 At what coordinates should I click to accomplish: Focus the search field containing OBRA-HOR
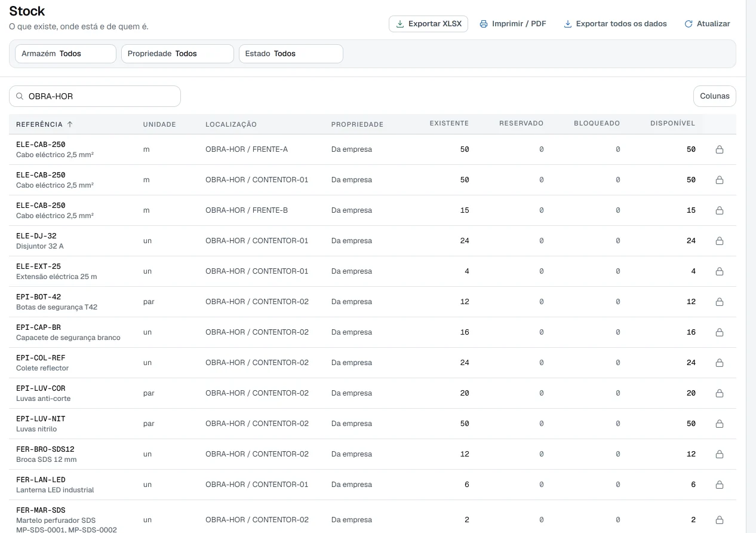pyautogui.click(x=95, y=96)
